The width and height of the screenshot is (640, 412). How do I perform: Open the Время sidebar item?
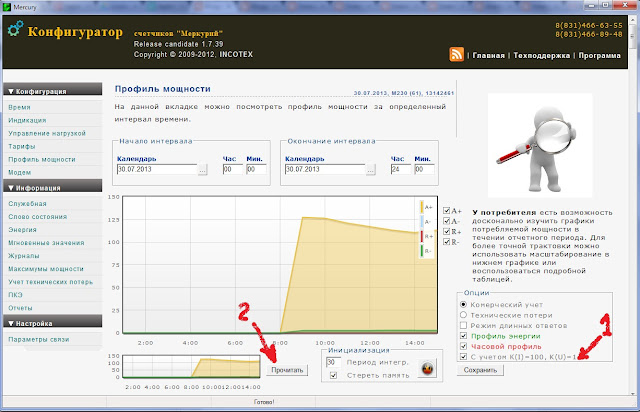[19, 107]
